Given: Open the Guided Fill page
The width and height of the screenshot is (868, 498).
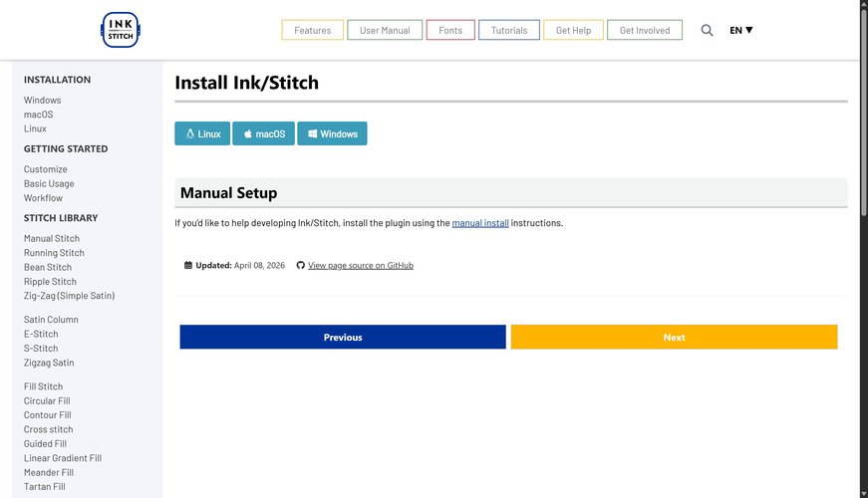Looking at the screenshot, I should click(x=45, y=444).
